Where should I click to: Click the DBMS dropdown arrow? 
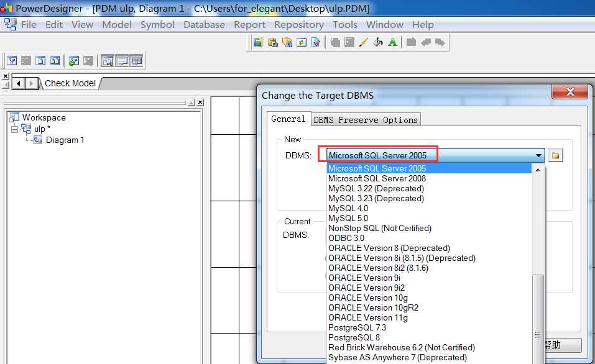pyautogui.click(x=538, y=155)
